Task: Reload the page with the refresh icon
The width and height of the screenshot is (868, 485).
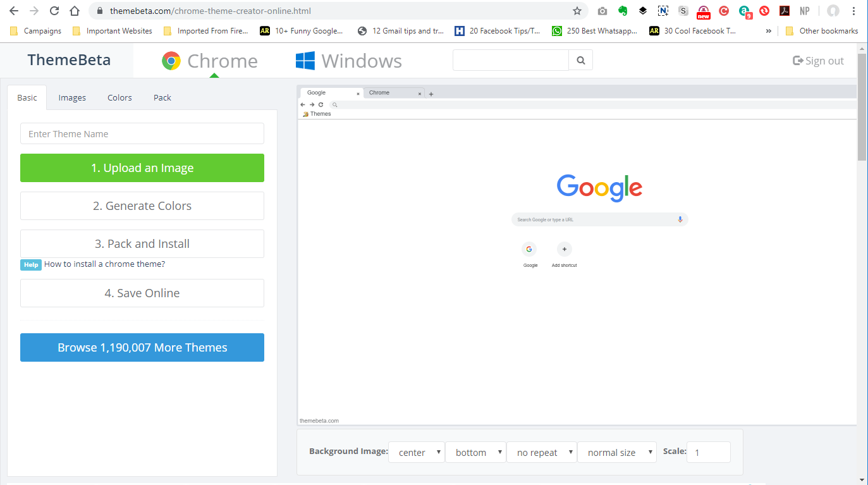Action: point(54,11)
